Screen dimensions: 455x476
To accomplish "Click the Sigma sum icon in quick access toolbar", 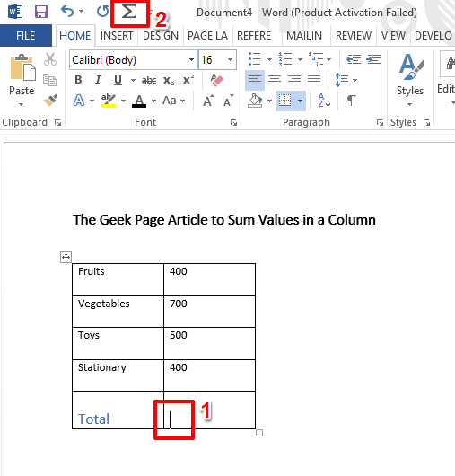I will 128,13.
